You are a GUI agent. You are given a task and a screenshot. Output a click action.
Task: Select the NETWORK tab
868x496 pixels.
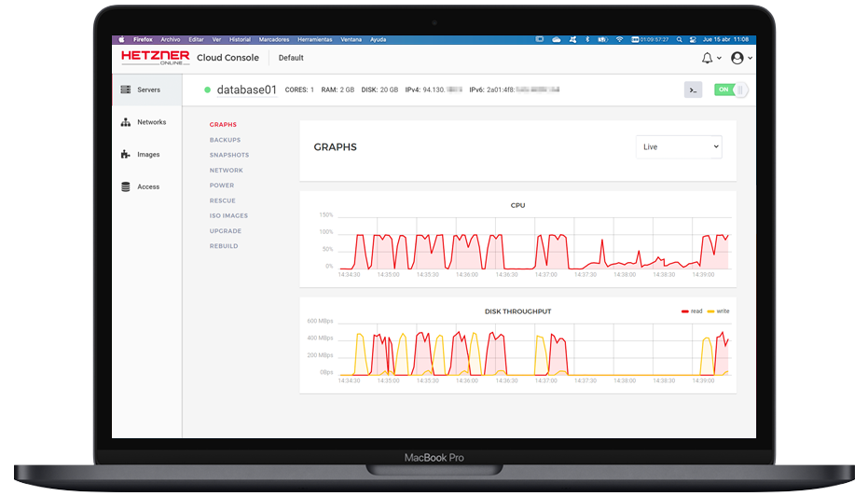(226, 171)
